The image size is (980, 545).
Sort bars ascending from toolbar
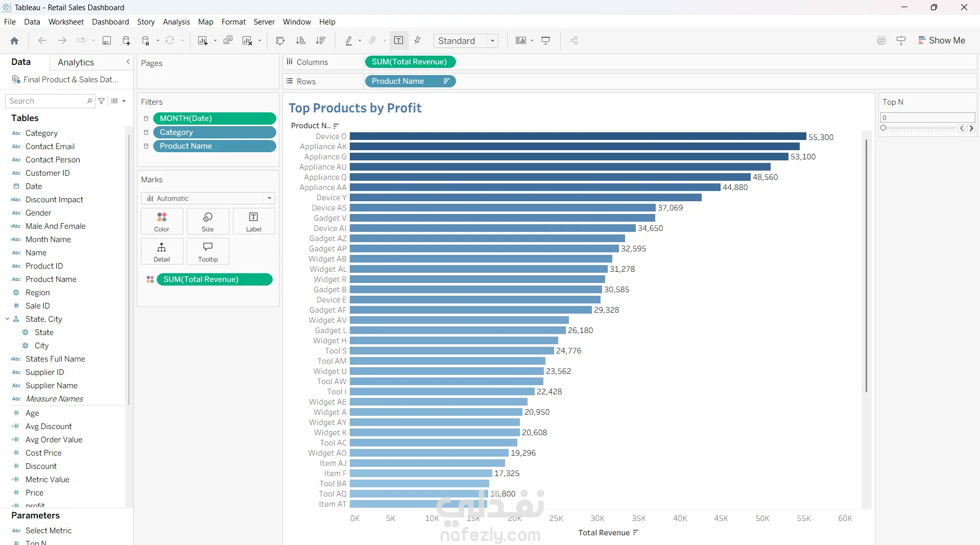coord(301,41)
